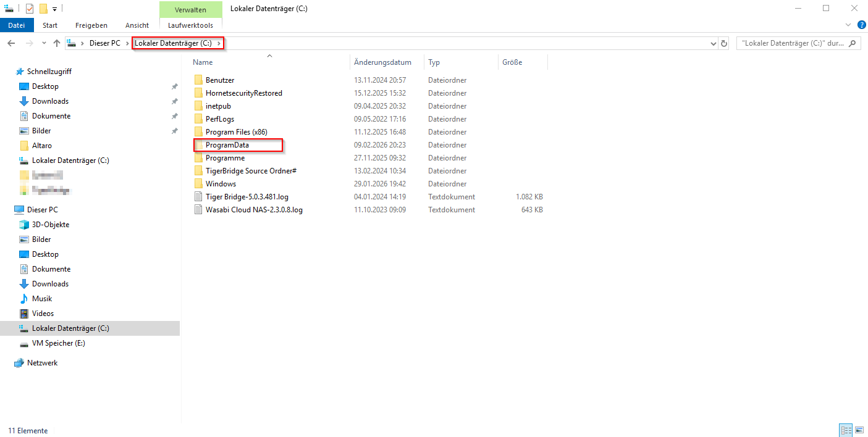Open the Datei menu
Viewport: 868px width, 437px height.
tap(17, 25)
